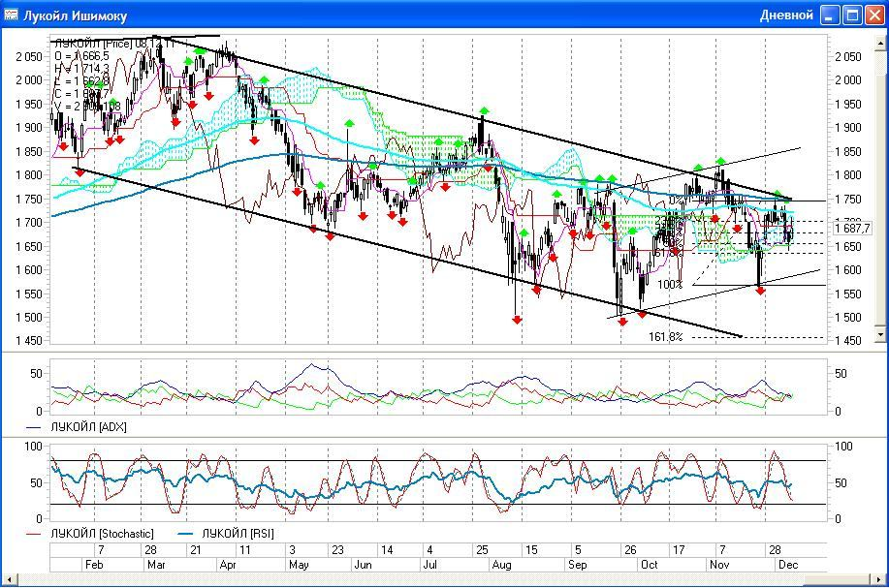The image size is (889, 588).
Task: Click the Oct month label on time axis
Action: tap(650, 565)
